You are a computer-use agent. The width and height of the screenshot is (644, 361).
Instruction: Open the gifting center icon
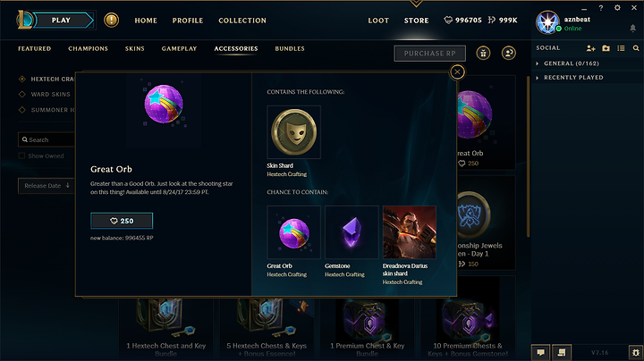click(x=483, y=53)
